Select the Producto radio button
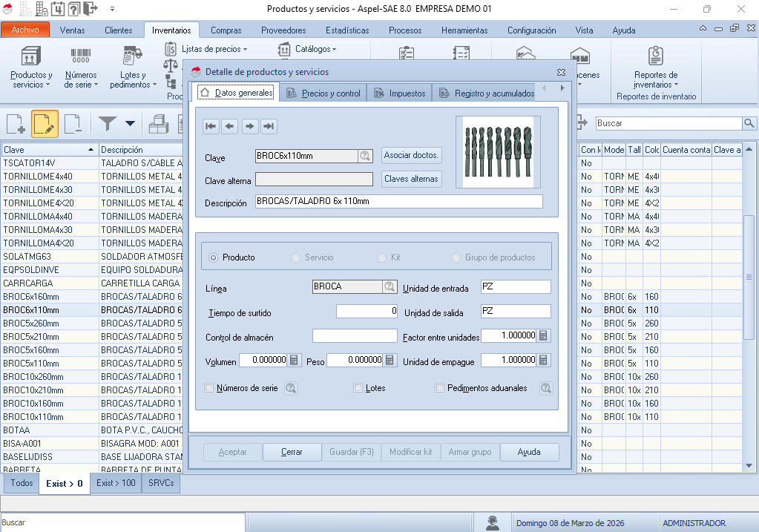The width and height of the screenshot is (759, 532). pyautogui.click(x=214, y=257)
